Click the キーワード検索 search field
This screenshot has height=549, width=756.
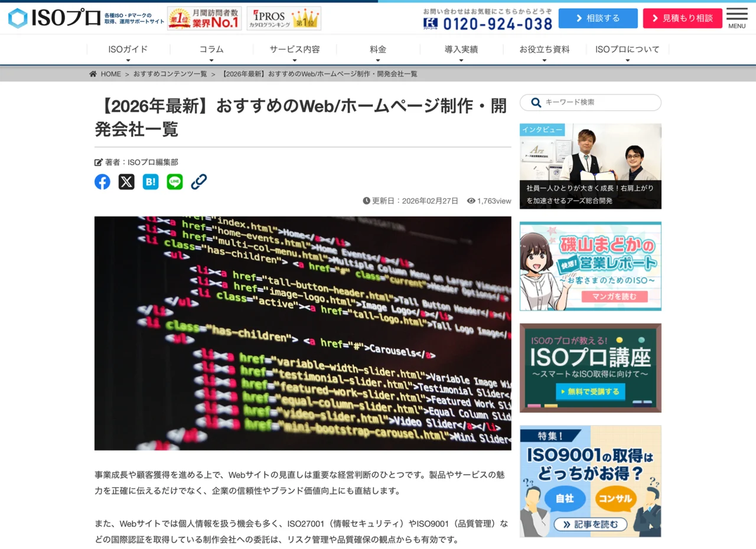click(x=597, y=102)
